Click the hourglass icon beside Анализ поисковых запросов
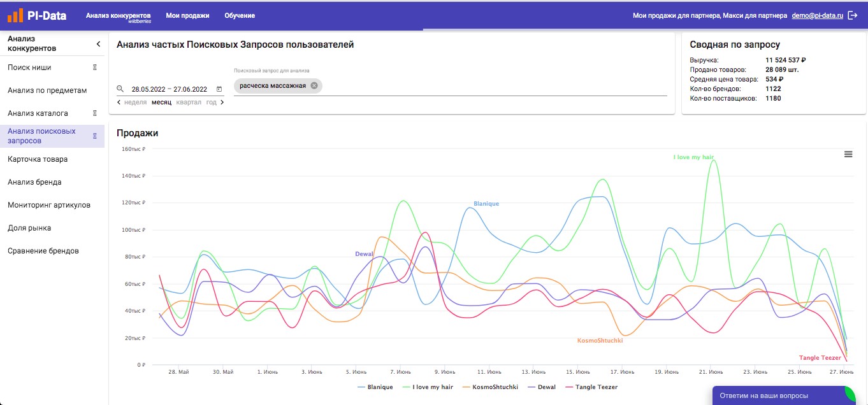Screen dimensions: 868x405 pyautogui.click(x=95, y=136)
